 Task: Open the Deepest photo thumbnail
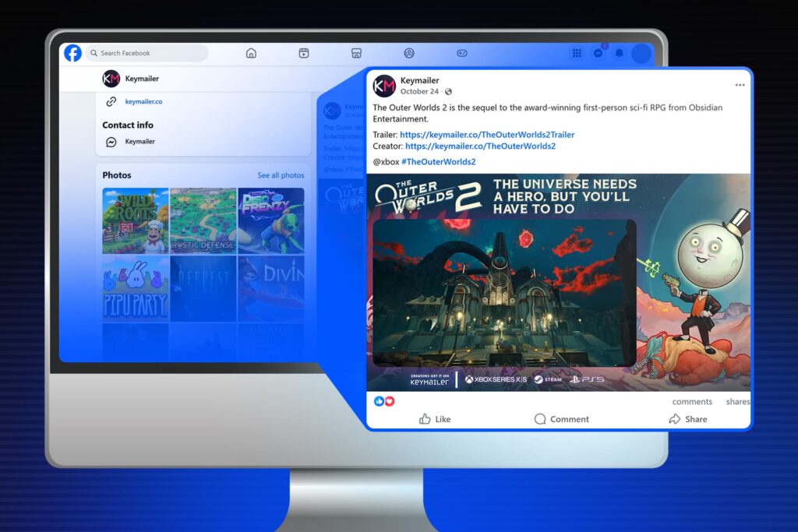(203, 288)
